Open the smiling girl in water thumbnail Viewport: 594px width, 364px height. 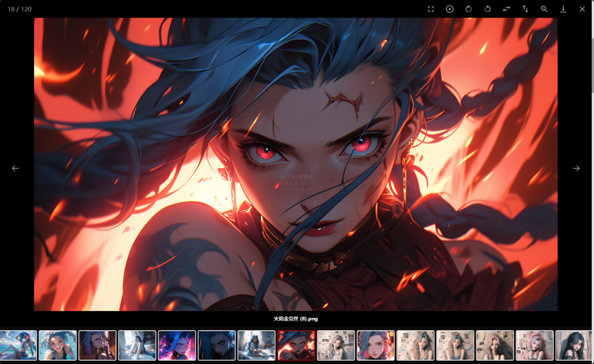(x=58, y=345)
